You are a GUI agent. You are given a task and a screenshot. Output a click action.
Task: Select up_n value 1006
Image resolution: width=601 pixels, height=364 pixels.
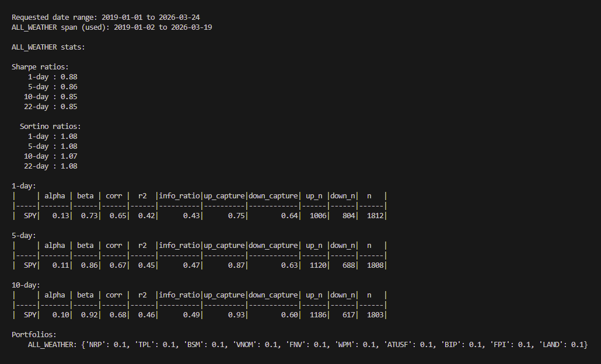318,216
